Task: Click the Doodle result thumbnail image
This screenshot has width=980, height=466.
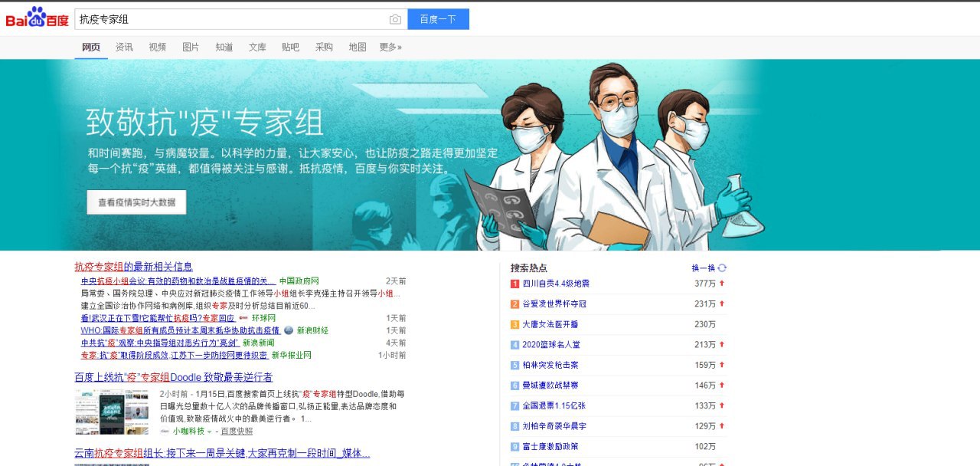Action: coord(112,412)
